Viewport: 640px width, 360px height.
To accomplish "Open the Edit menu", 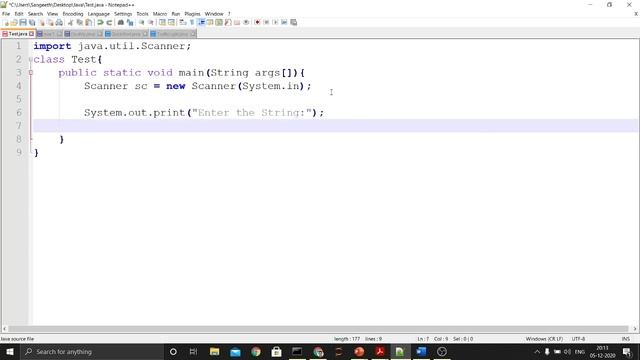I will coord(19,14).
